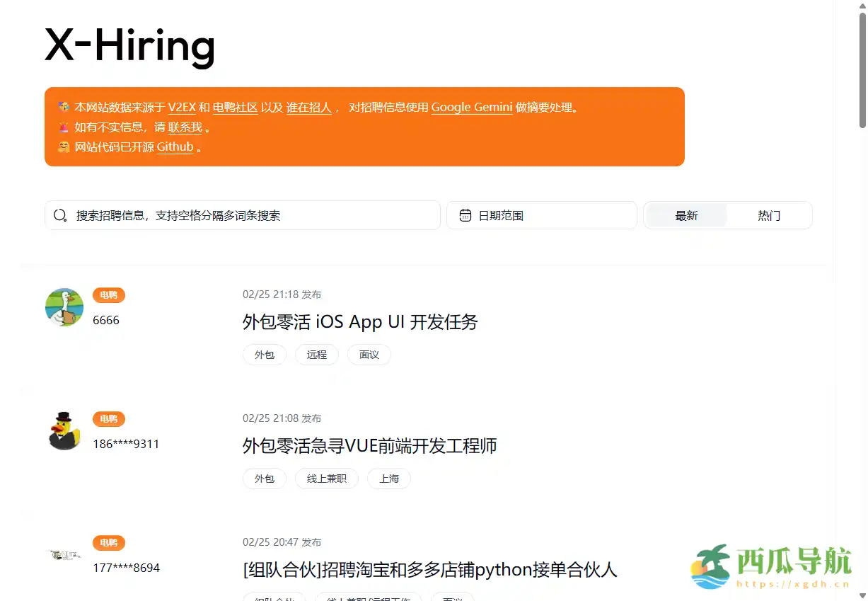Open the V2EX link in the banner

(x=184, y=107)
